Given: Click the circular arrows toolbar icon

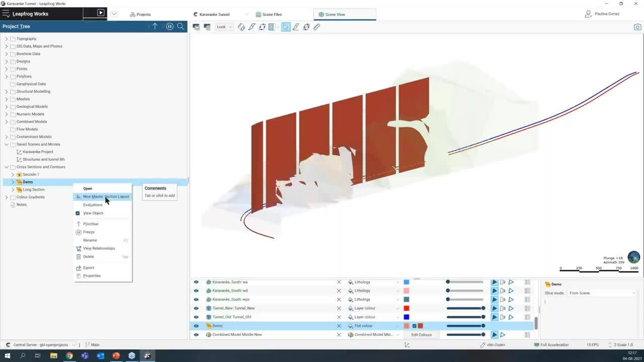Looking at the screenshot, I should click(262, 27).
